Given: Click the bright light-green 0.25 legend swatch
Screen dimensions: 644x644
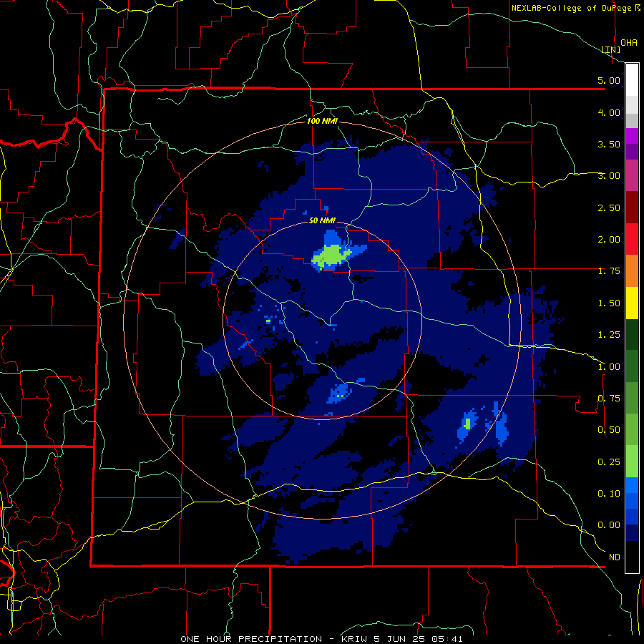Looking at the screenshot, I should pos(632,462).
